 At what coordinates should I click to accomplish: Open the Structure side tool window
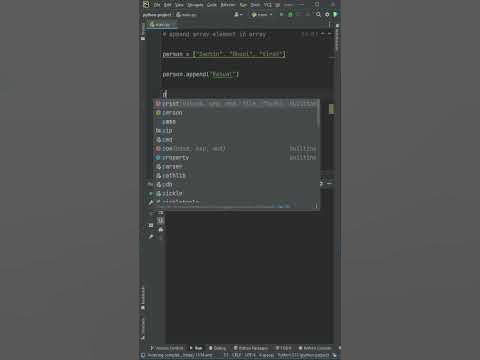[x=143, y=328]
